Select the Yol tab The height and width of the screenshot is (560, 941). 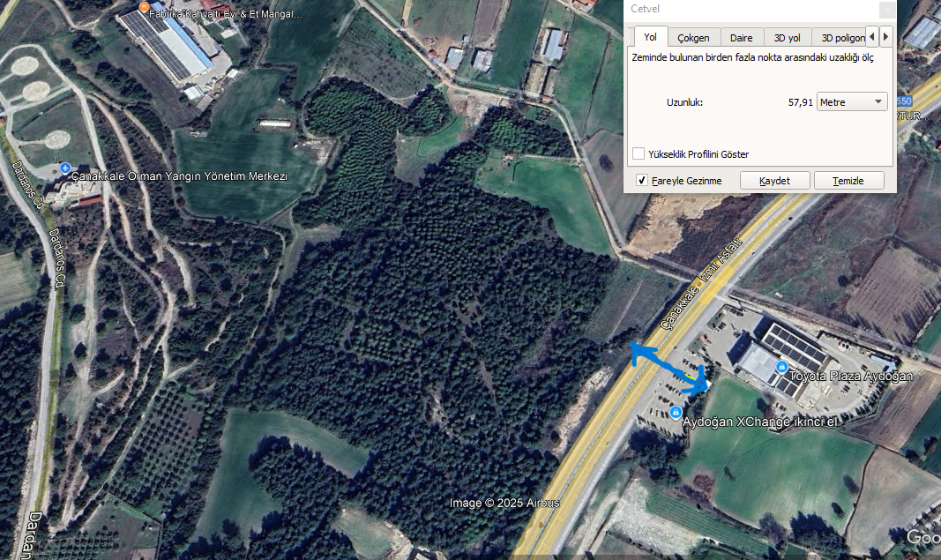pos(651,37)
